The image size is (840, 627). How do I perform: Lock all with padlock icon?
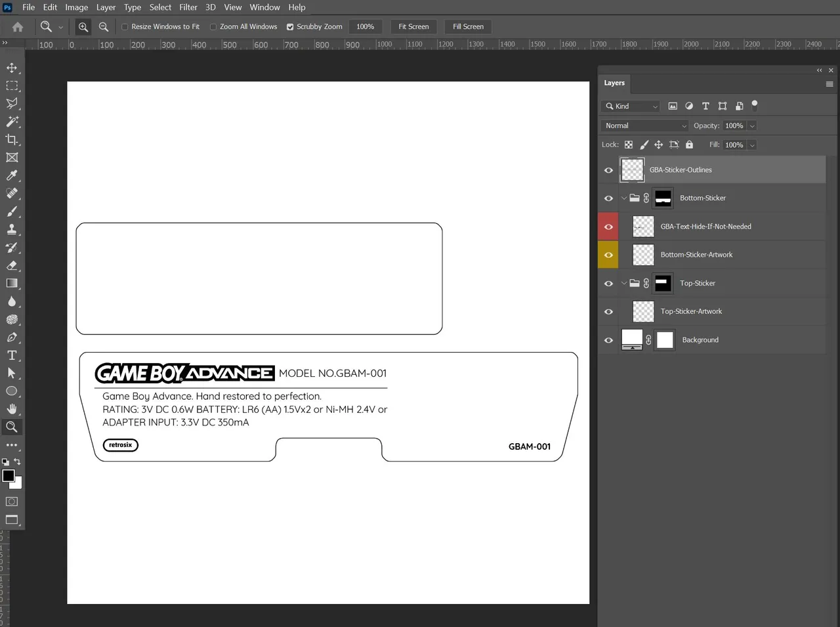coord(689,144)
